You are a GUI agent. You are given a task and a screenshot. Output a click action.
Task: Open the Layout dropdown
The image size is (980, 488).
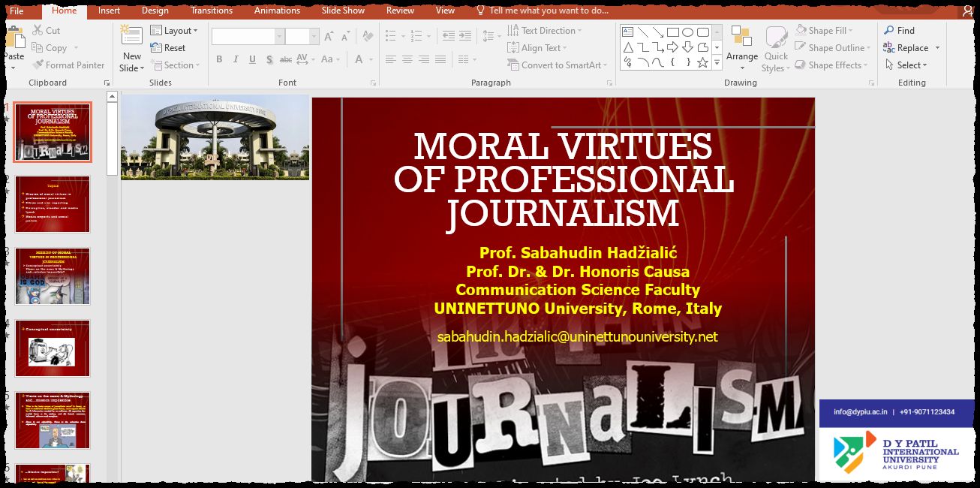click(173, 31)
